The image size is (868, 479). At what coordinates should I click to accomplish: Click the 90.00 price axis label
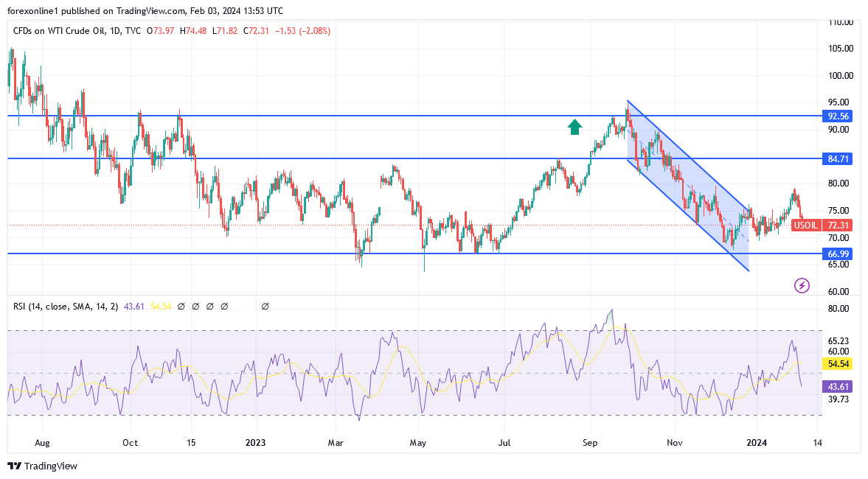[x=838, y=130]
